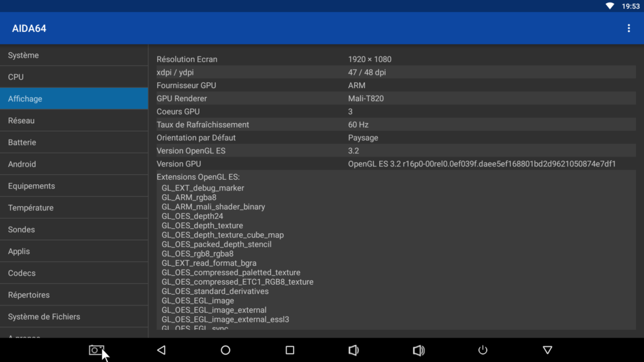
Task: Select the GL_OES_packed_depth_stencil extension
Action: click(x=216, y=244)
